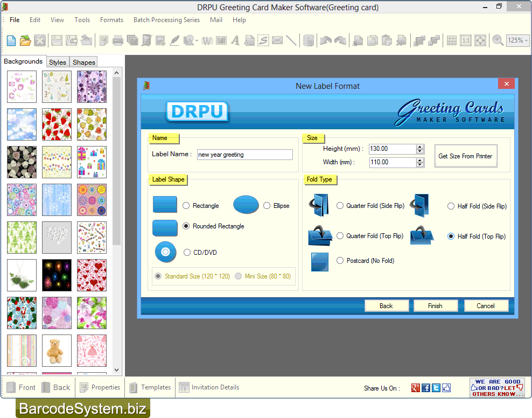Click the Get Size From Printer button
This screenshot has width=532, height=418.
465,156
